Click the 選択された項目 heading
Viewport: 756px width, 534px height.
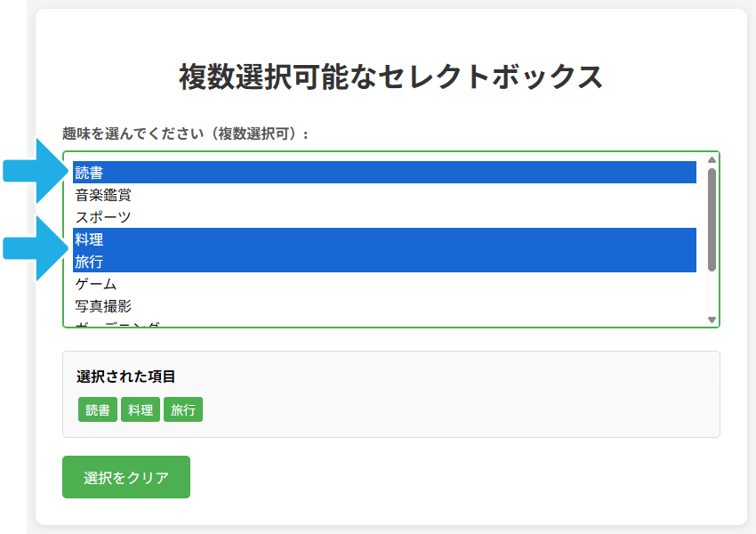click(125, 376)
